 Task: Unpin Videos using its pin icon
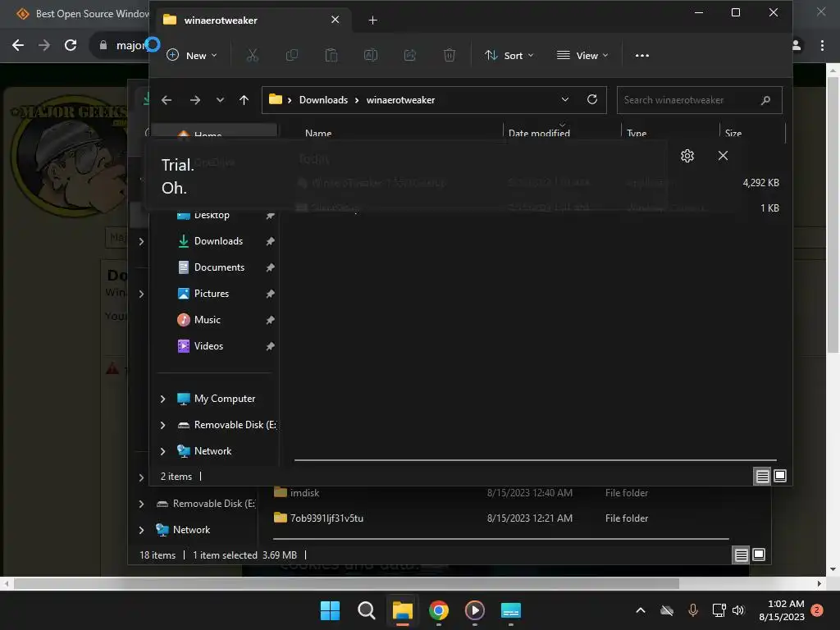[x=270, y=346]
